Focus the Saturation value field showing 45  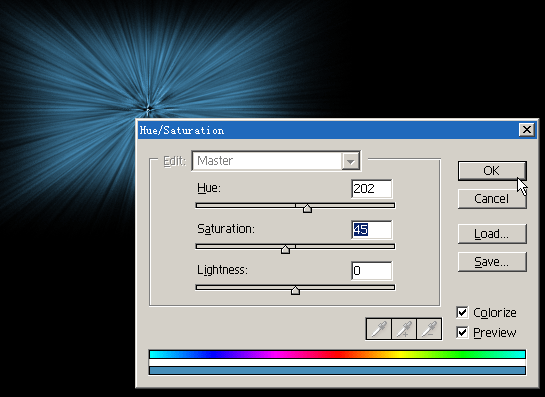(x=372, y=230)
